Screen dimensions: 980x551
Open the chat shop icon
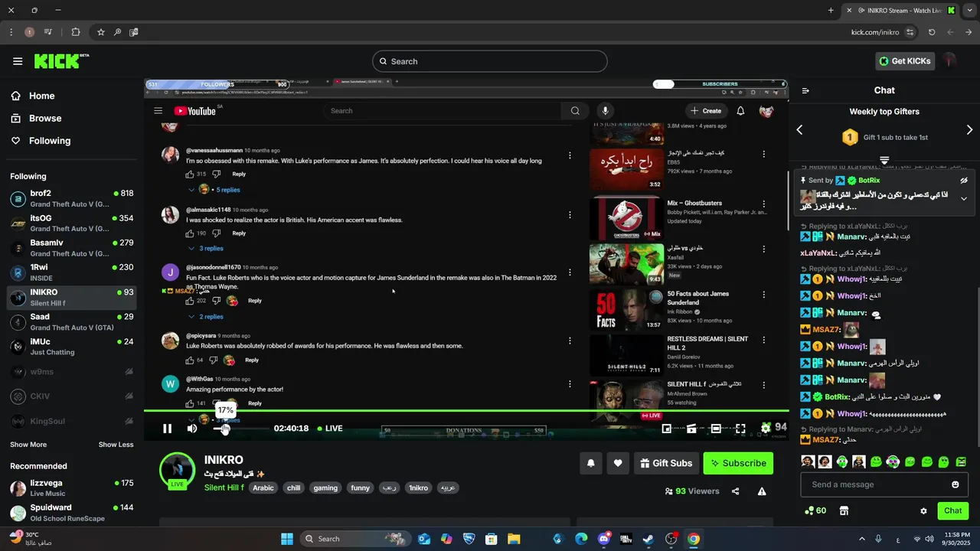(844, 510)
